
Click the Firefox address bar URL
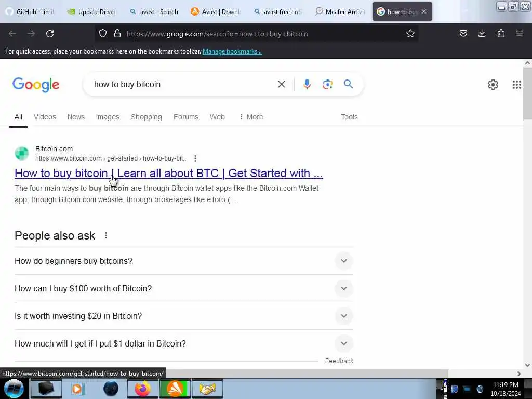click(217, 34)
